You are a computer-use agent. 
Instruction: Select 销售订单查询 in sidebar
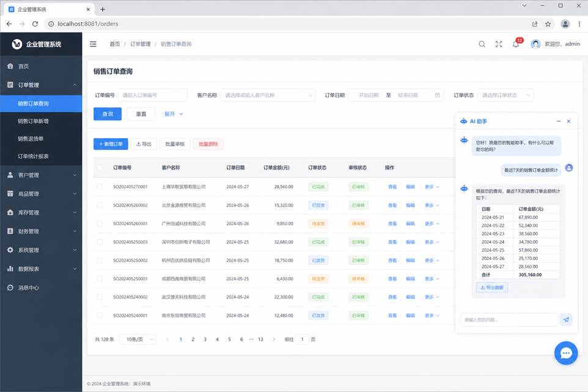(x=41, y=103)
